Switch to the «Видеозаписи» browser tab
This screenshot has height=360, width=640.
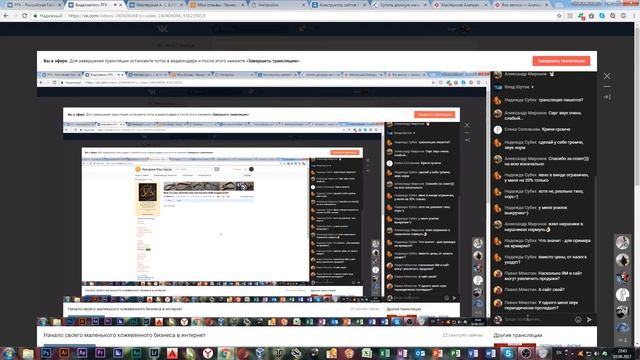pos(95,5)
